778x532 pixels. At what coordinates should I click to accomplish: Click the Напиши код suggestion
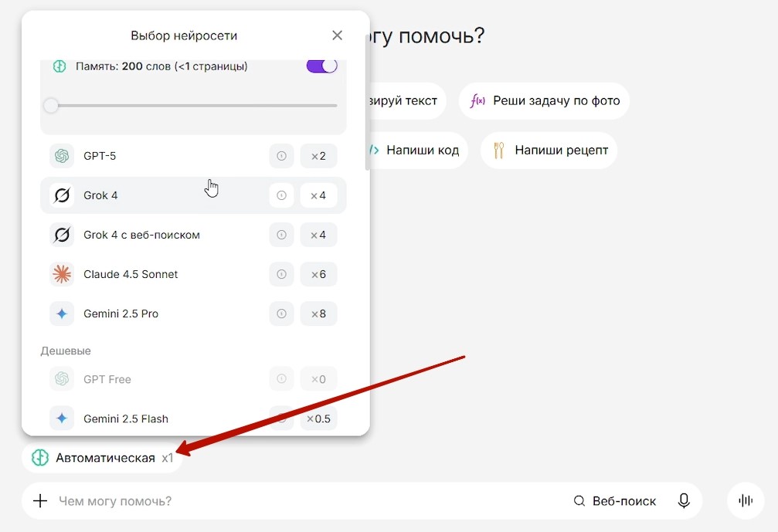click(x=415, y=150)
